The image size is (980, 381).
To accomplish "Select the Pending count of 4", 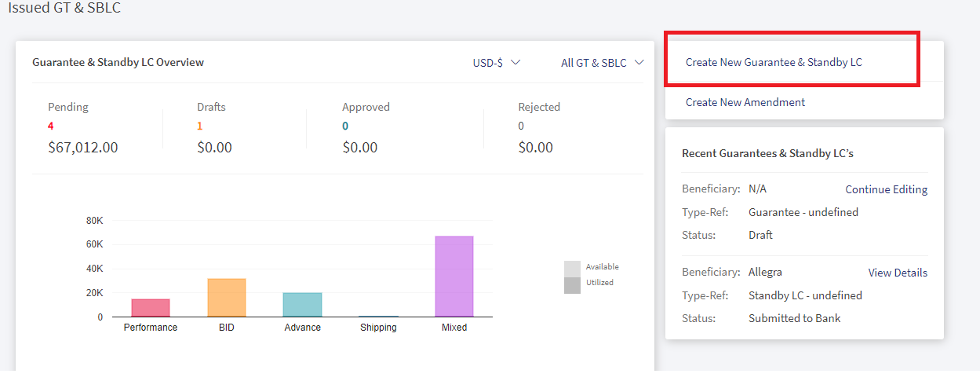I will (x=51, y=126).
